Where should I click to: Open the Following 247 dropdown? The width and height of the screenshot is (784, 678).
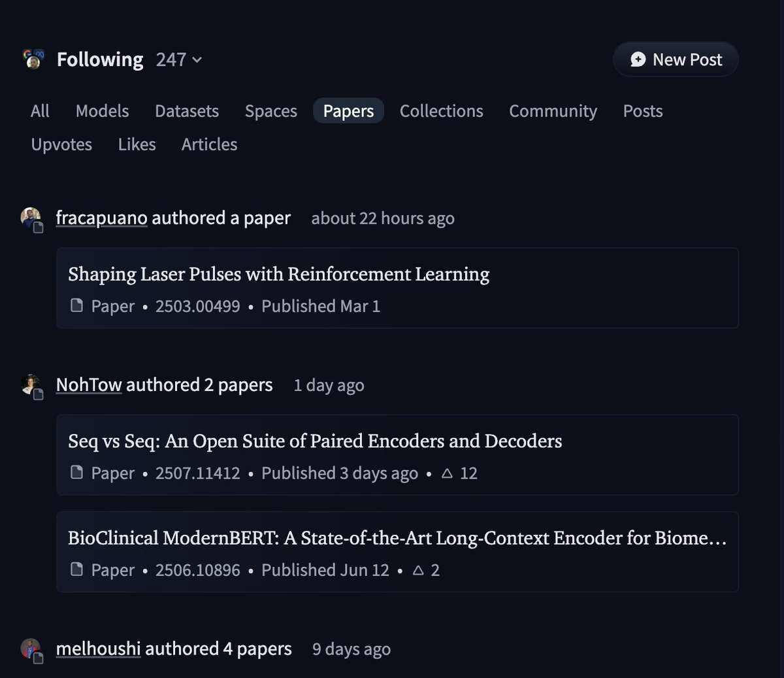point(179,59)
